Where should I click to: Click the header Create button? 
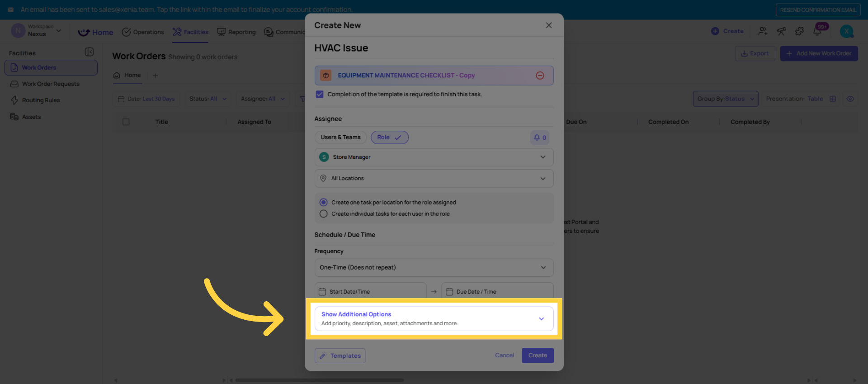pos(727,31)
